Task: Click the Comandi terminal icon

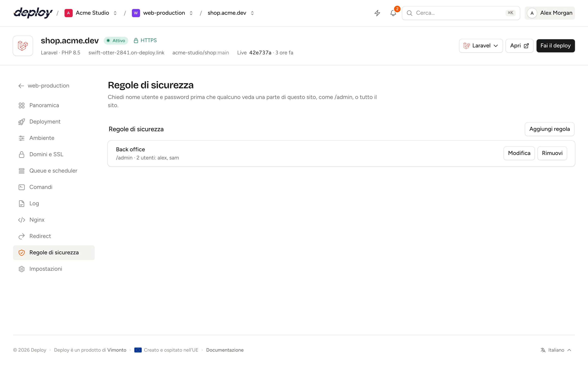Action: pos(22,187)
